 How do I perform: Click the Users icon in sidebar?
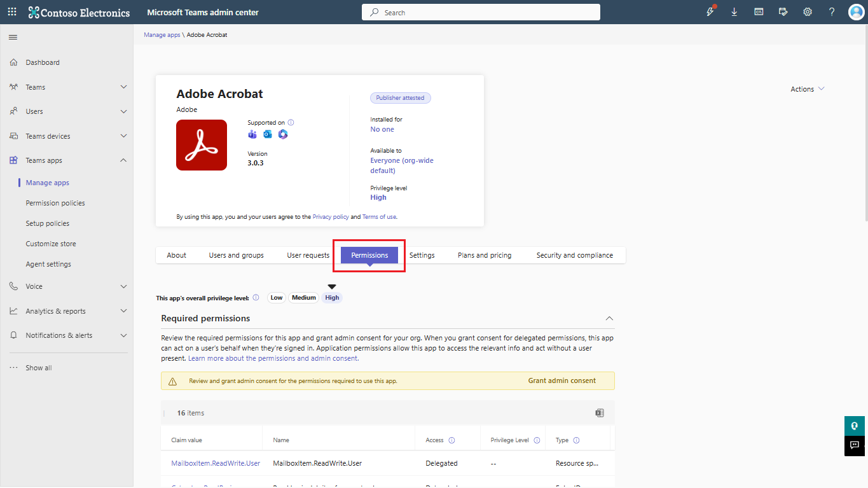[13, 111]
